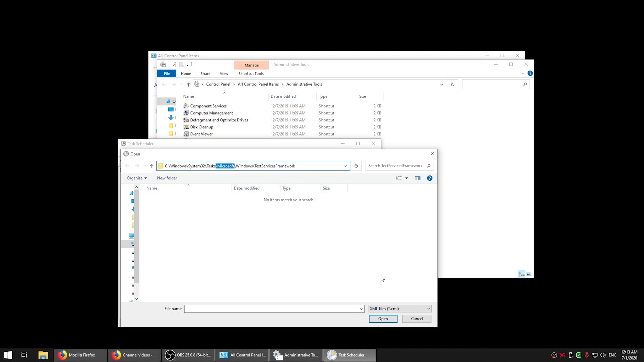Open the Windows Start menu
Image resolution: width=644 pixels, height=362 pixels.
point(8,355)
